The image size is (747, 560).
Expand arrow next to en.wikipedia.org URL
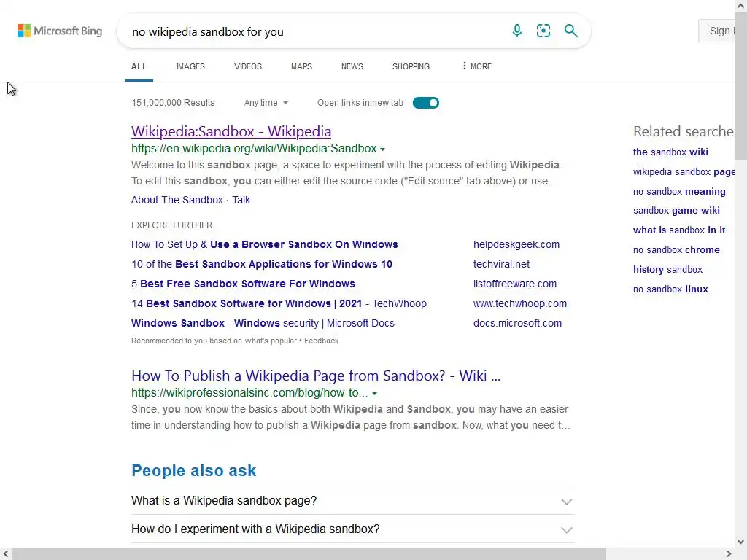[x=382, y=149]
